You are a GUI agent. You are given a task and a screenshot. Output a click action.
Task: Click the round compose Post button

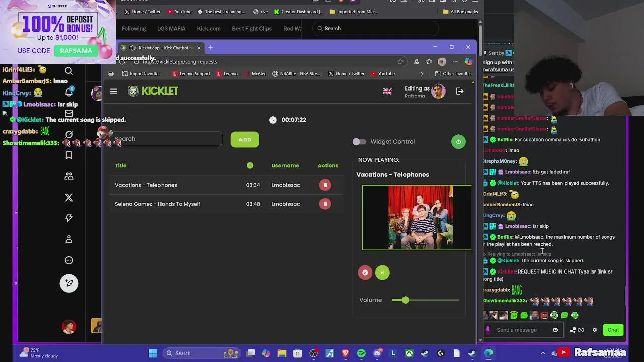(69, 283)
